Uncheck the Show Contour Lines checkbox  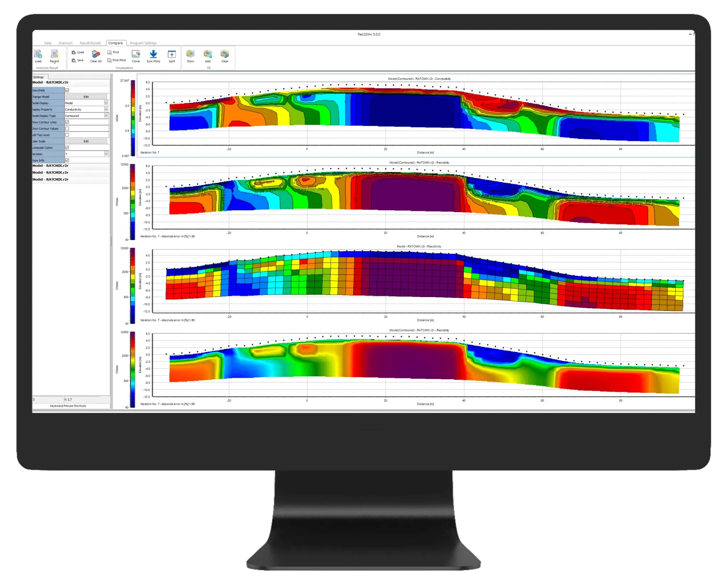pos(67,122)
